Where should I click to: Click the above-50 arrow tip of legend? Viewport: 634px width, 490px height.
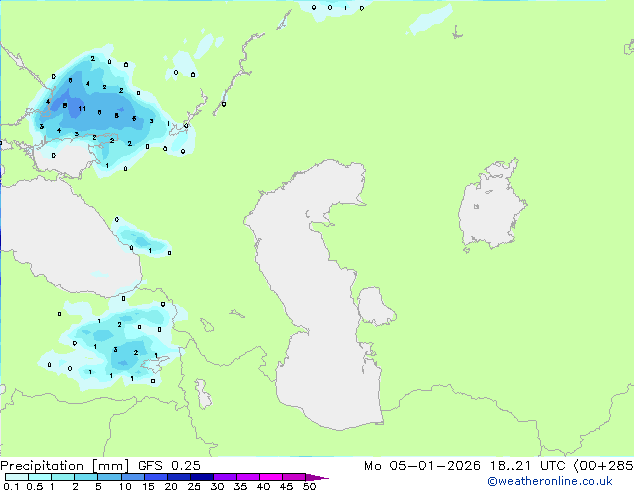point(317,477)
